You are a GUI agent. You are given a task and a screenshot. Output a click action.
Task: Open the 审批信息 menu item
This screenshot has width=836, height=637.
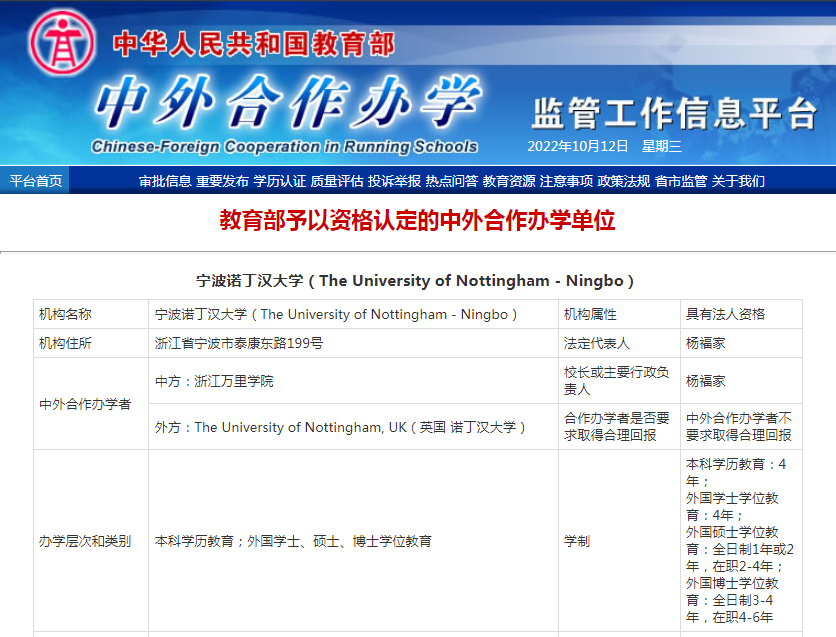[165, 181]
